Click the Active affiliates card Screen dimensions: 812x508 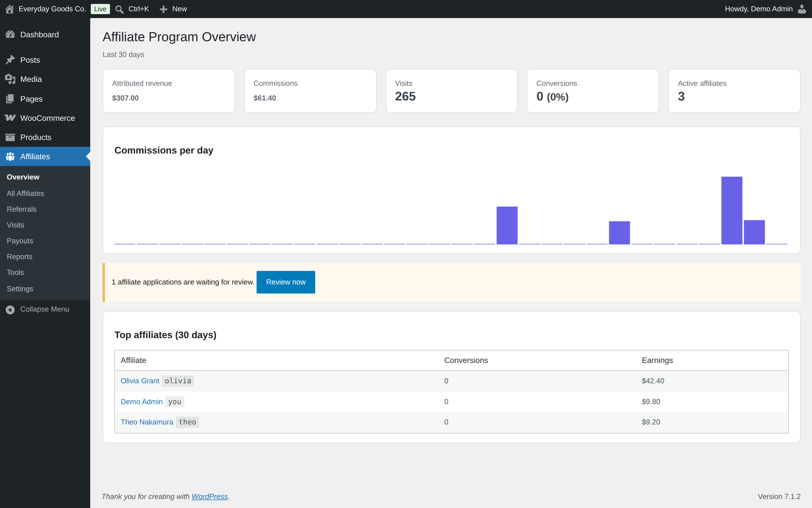pos(734,91)
